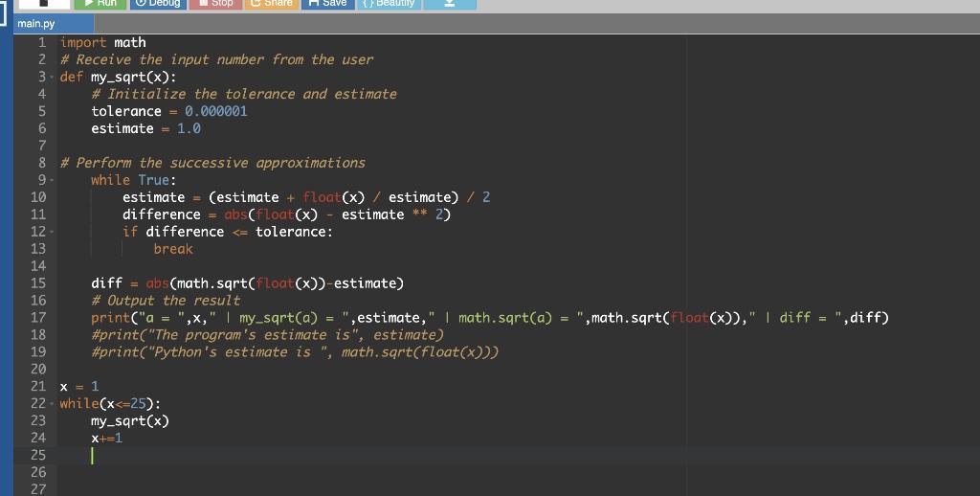Start the Debug session from the toolbar
980x496 pixels.
pos(156,4)
